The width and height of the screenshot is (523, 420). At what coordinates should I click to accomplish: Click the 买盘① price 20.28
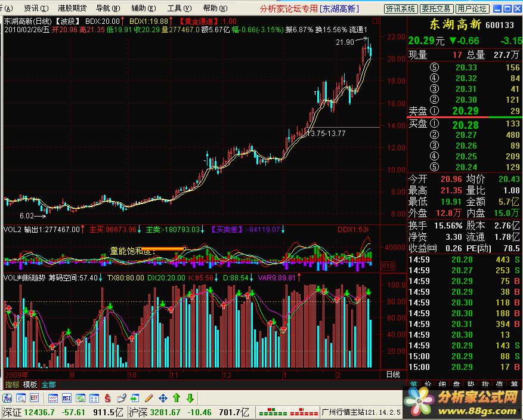465,125
